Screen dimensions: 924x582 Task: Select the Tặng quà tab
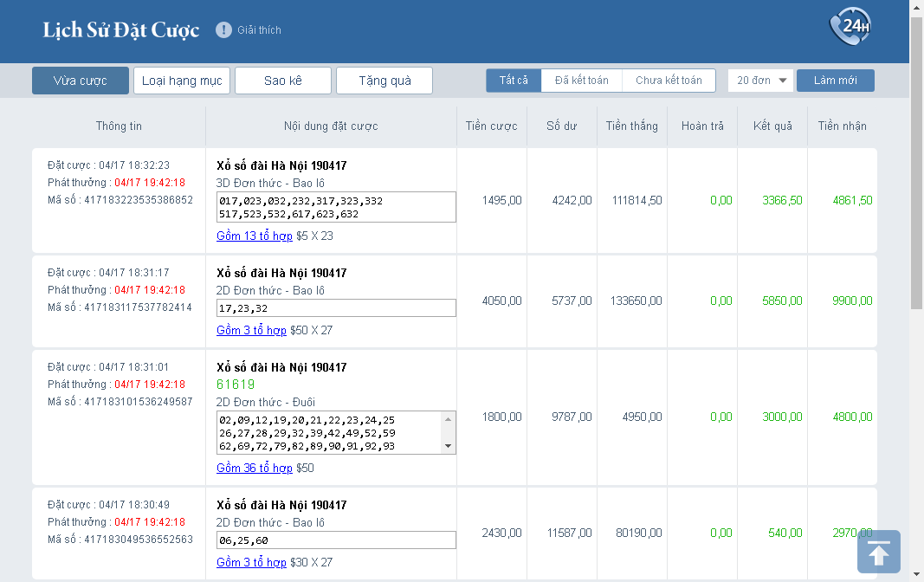pyautogui.click(x=384, y=81)
